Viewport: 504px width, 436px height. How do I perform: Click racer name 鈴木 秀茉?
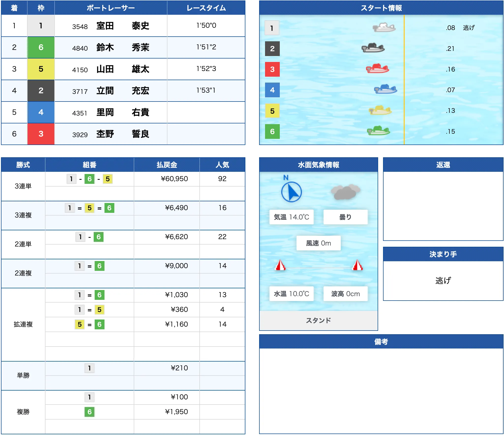(x=123, y=47)
